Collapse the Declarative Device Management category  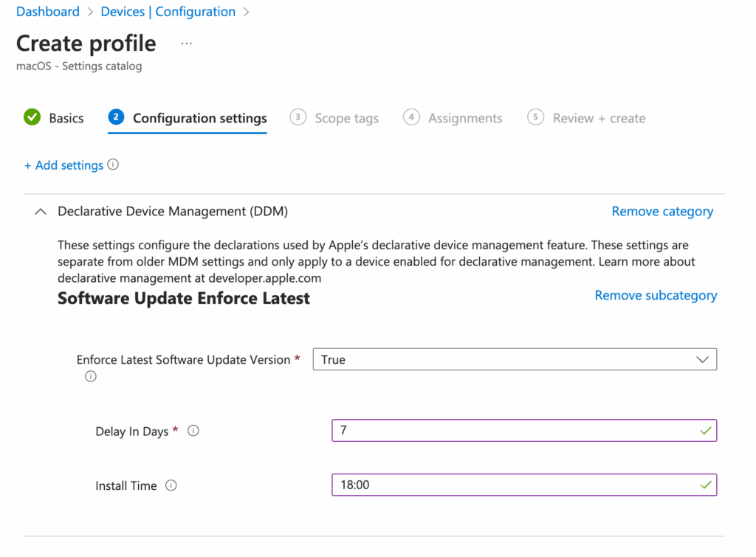(x=41, y=211)
